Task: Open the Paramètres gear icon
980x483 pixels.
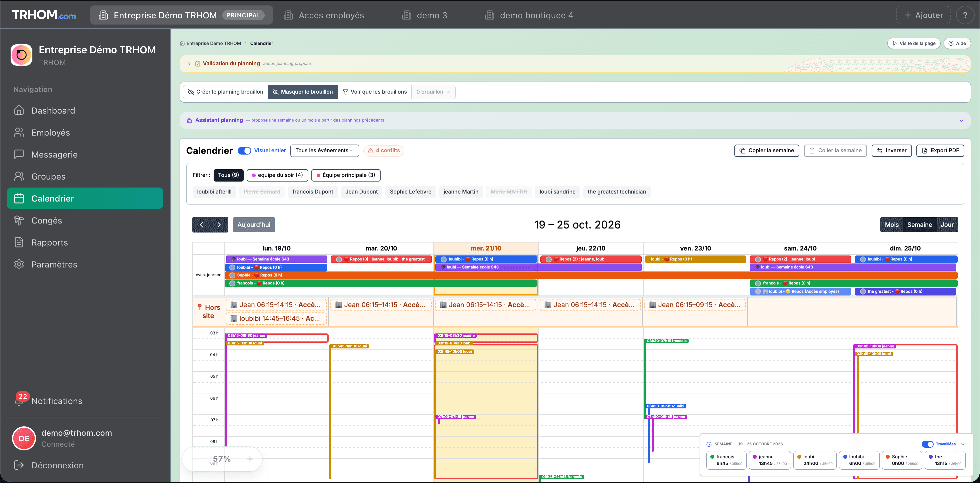Action: (x=19, y=264)
